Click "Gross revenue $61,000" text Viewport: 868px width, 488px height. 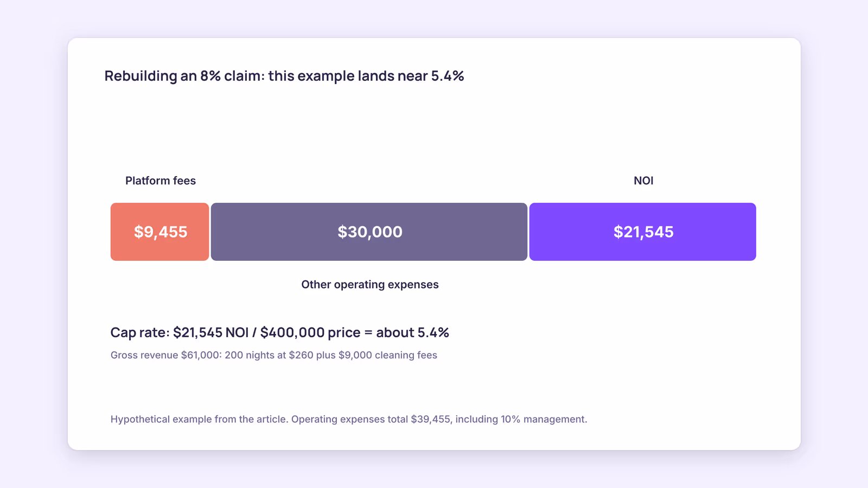click(x=166, y=355)
